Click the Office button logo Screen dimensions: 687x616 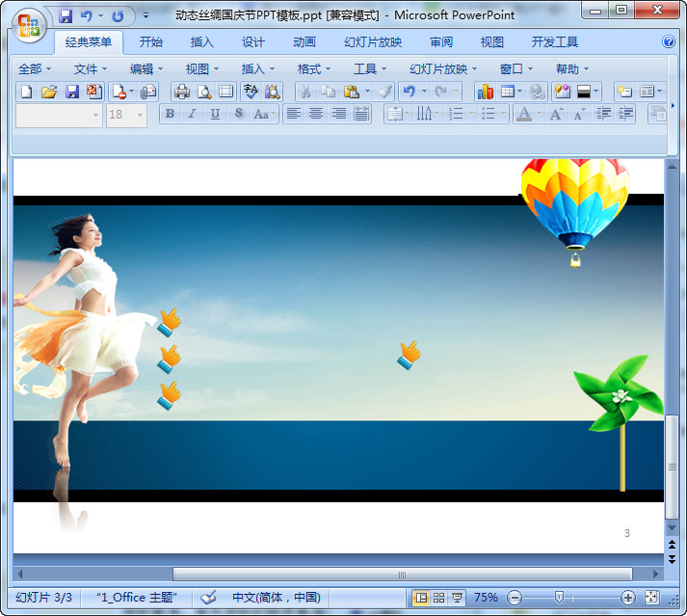(x=29, y=26)
